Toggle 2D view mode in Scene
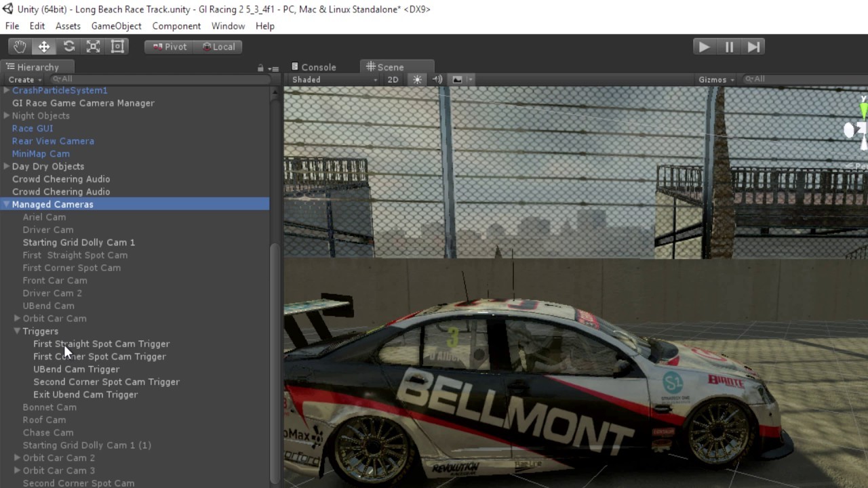868x488 pixels. (x=393, y=79)
